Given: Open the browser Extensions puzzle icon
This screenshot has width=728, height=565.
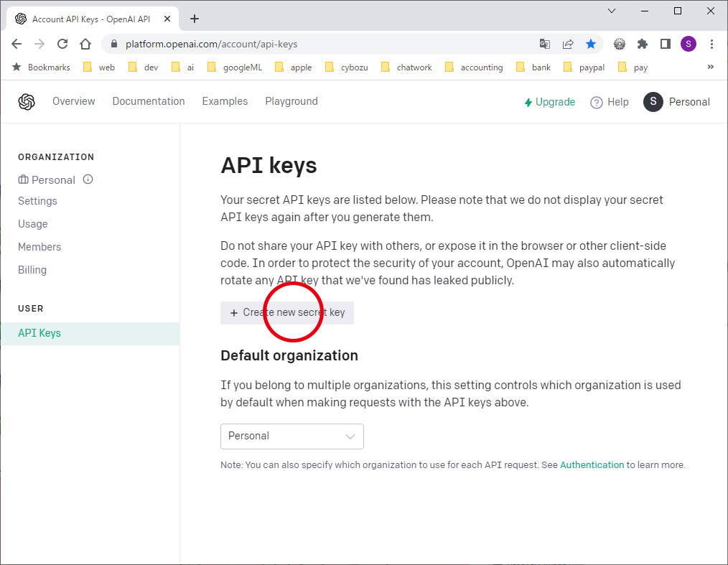Looking at the screenshot, I should [x=643, y=44].
